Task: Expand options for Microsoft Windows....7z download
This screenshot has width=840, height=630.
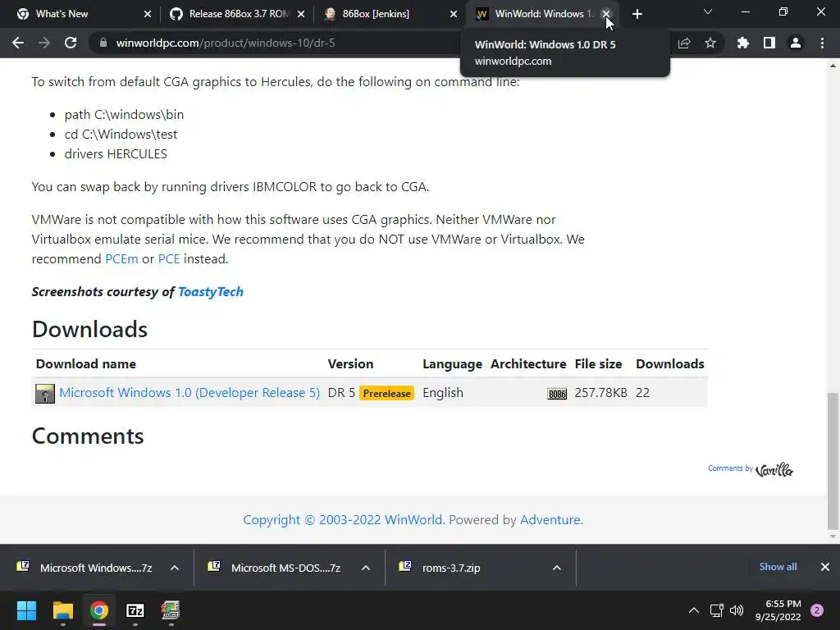Action: point(175,568)
